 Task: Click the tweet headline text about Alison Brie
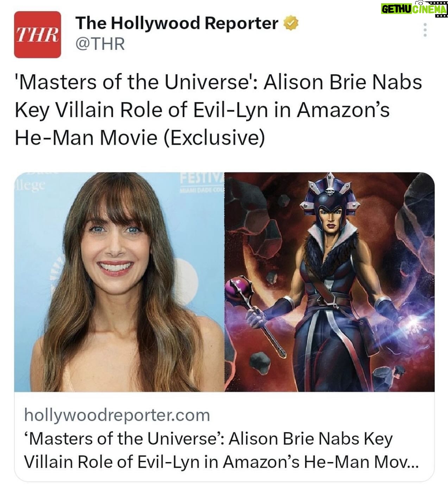coord(218,110)
